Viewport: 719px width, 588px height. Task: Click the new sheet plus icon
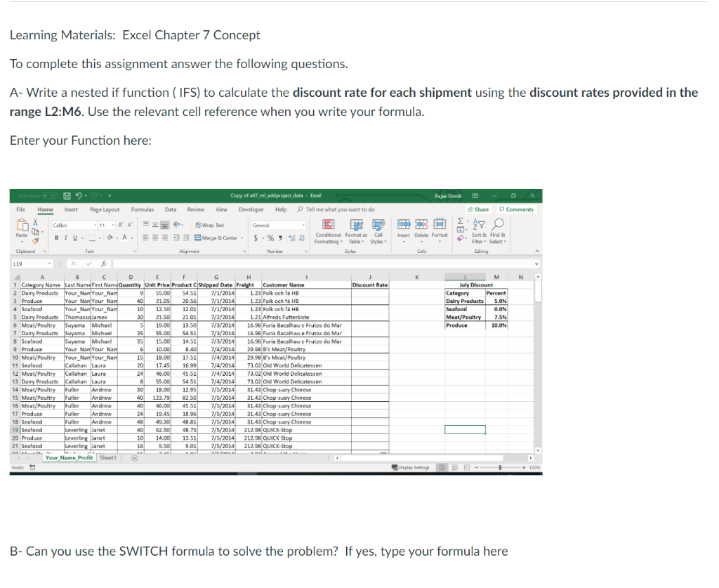(x=135, y=458)
